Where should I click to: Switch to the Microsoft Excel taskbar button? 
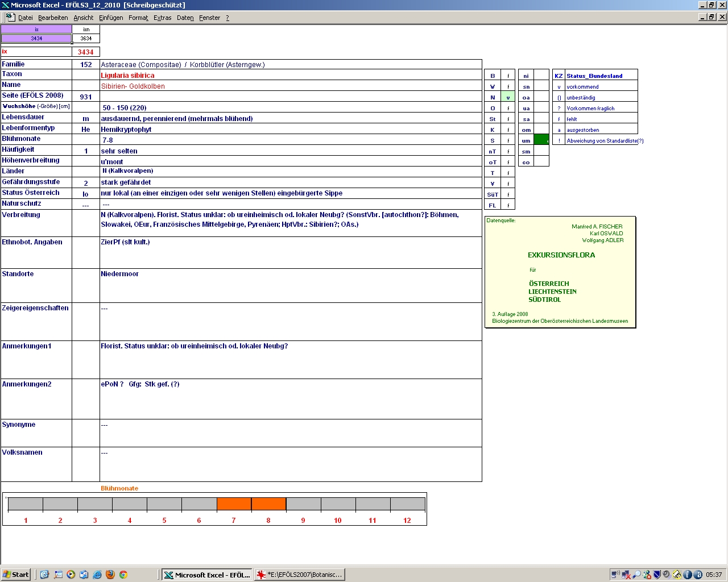click(207, 575)
